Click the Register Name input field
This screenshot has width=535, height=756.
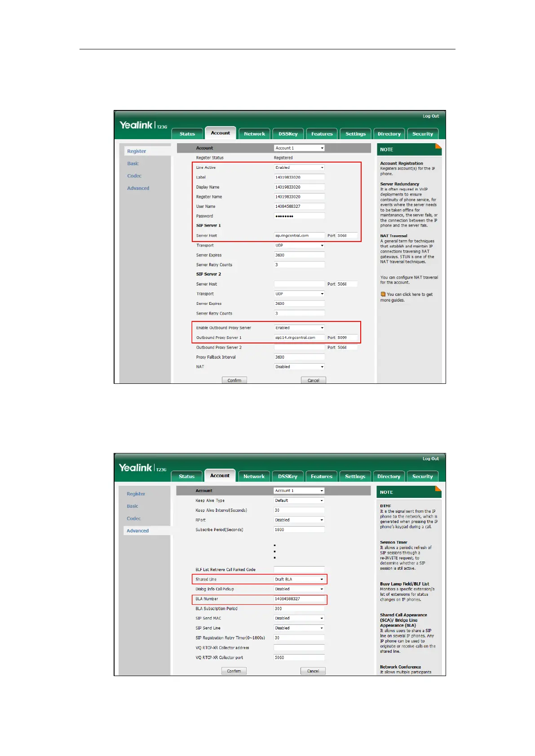[299, 197]
